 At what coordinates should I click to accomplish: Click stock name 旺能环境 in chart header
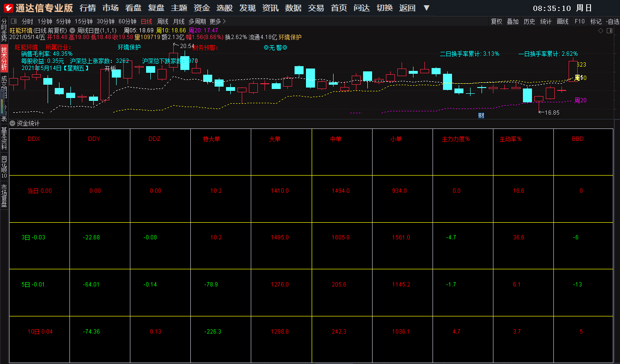pyautogui.click(x=21, y=30)
